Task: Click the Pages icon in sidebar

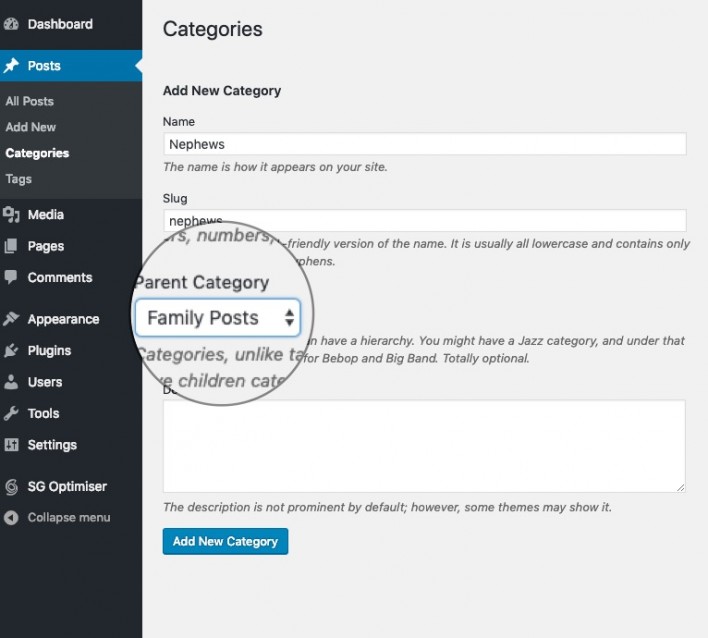Action: [x=11, y=246]
